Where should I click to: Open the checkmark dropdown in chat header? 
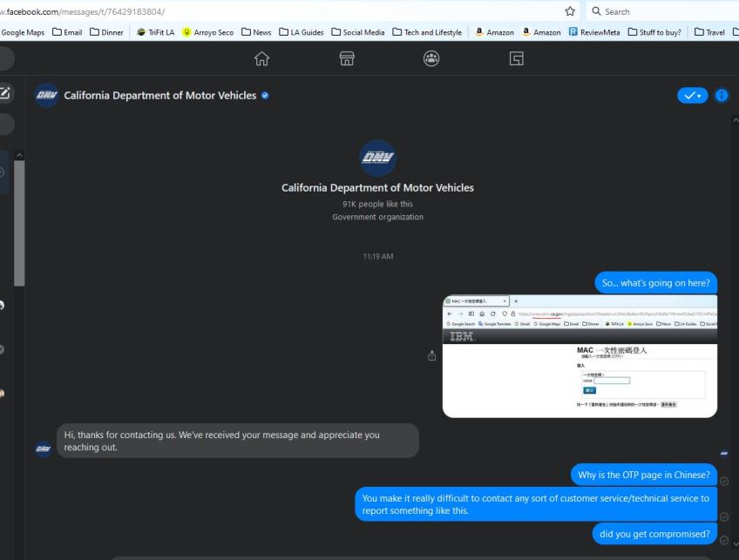pos(692,95)
